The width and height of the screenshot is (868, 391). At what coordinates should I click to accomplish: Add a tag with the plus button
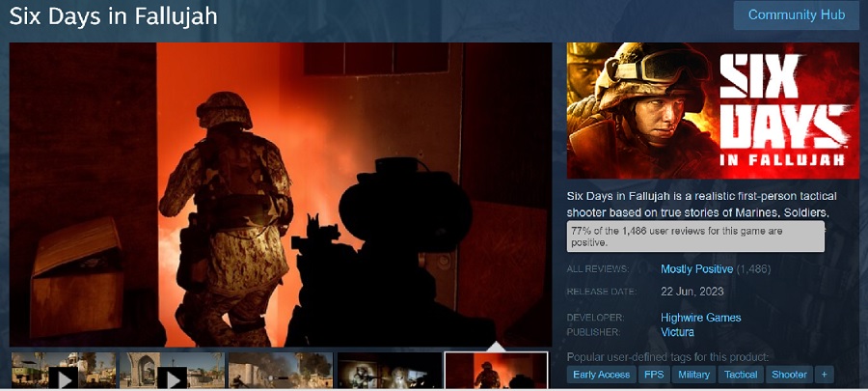pos(824,375)
